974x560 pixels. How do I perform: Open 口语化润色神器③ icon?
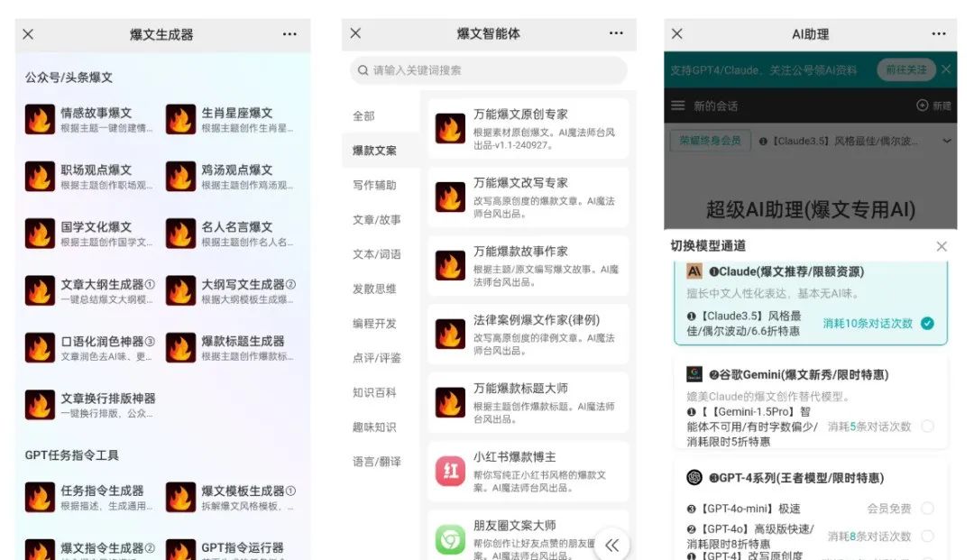click(x=40, y=348)
